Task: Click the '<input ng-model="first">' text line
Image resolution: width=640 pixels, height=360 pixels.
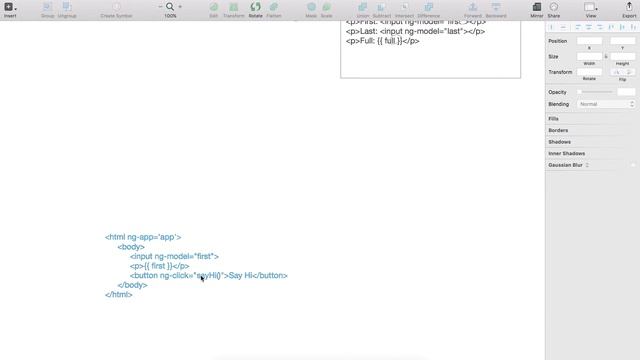Action: [174, 256]
